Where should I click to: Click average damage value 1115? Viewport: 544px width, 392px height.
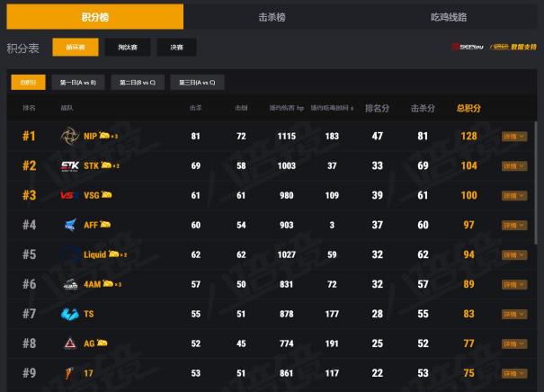(287, 136)
